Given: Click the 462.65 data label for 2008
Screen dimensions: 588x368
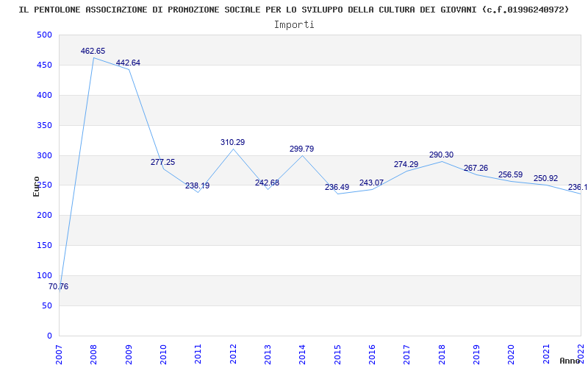Looking at the screenshot, I should (93, 51).
